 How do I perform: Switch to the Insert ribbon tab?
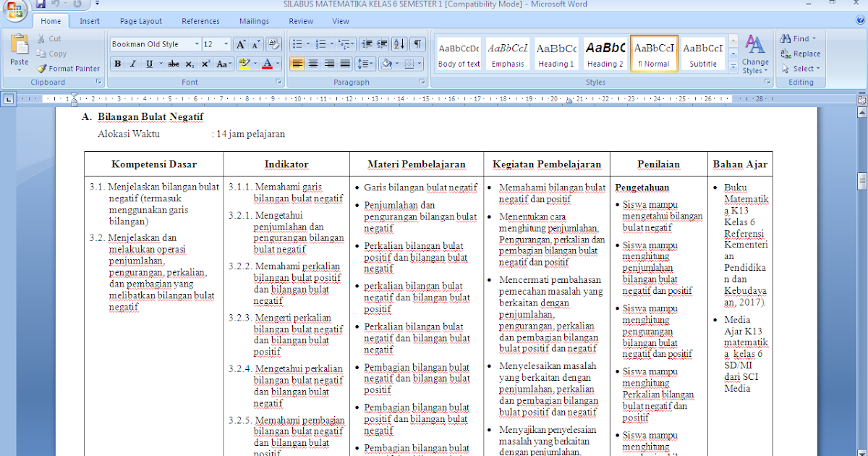tap(89, 20)
